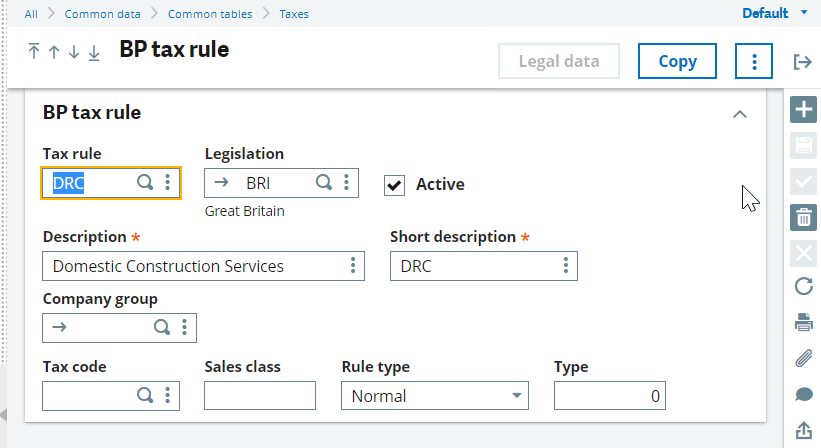The height and width of the screenshot is (448, 821).
Task: Search Tax rule with magnifier icon
Action: 145,183
